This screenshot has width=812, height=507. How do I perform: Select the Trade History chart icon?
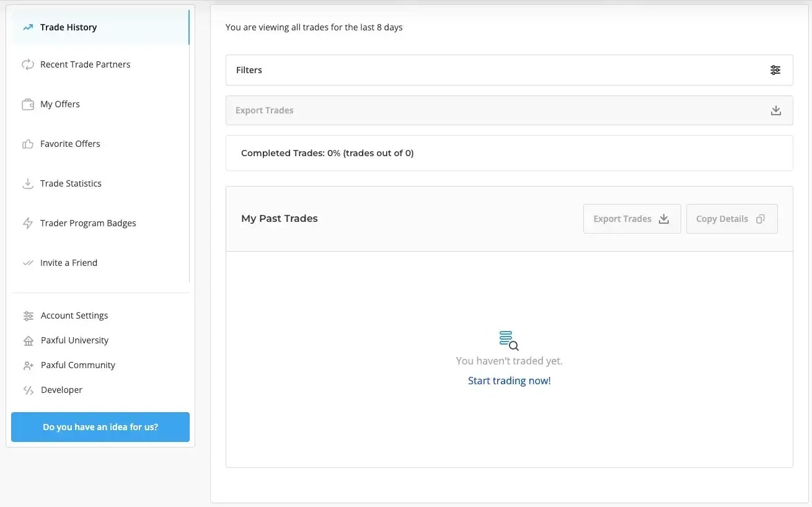tap(27, 27)
